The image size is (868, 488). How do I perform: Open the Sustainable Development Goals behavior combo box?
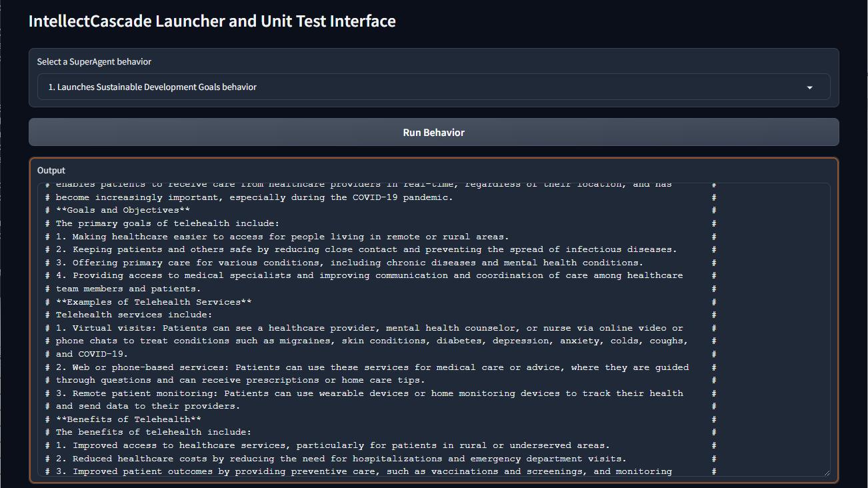(427, 87)
